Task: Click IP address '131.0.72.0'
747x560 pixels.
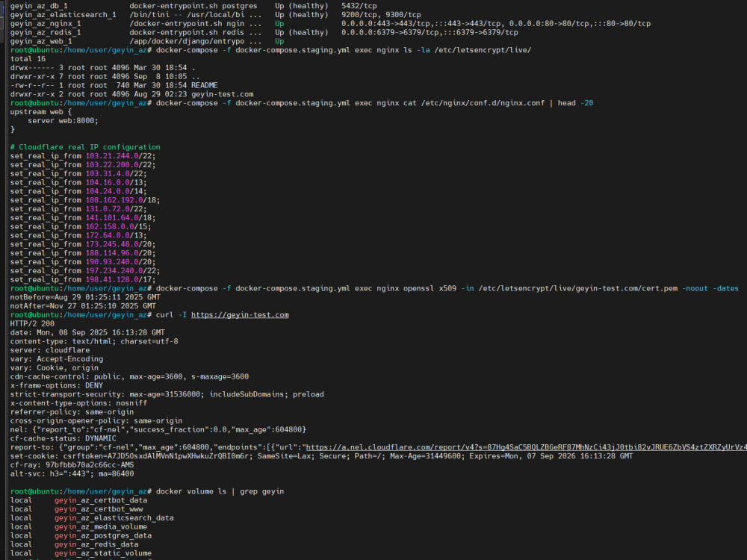Action: tap(108, 209)
